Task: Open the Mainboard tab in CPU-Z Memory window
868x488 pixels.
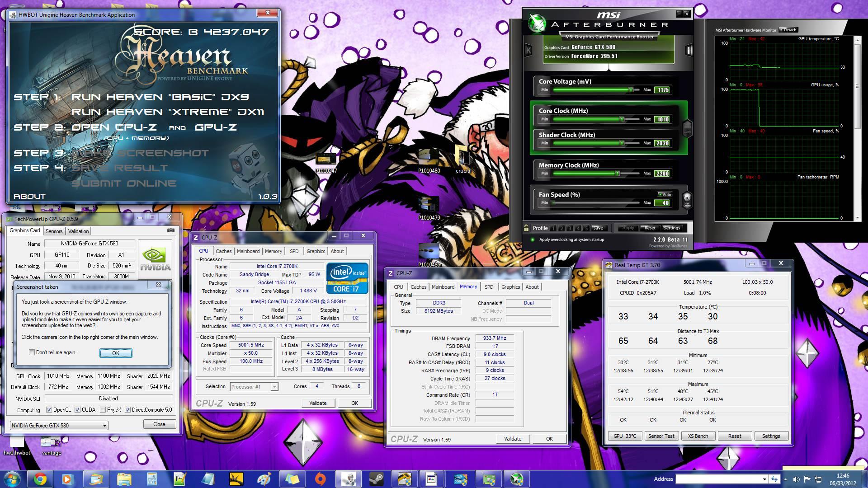Action: (443, 287)
